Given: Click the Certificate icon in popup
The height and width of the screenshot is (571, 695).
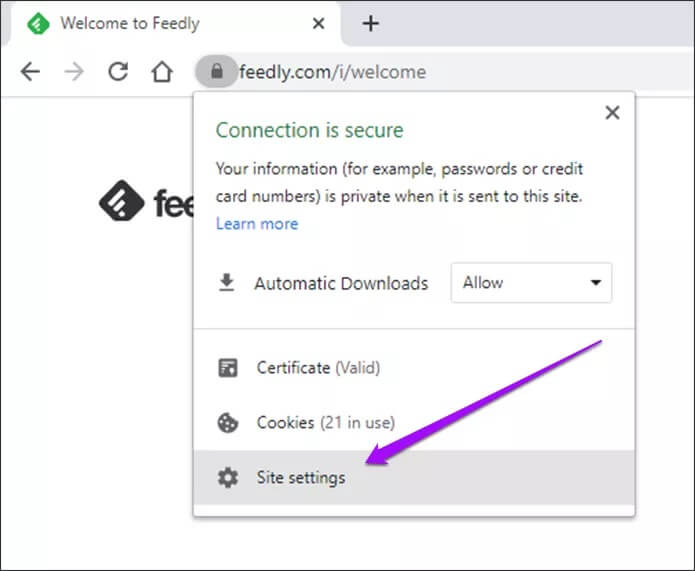Looking at the screenshot, I should pos(228,368).
